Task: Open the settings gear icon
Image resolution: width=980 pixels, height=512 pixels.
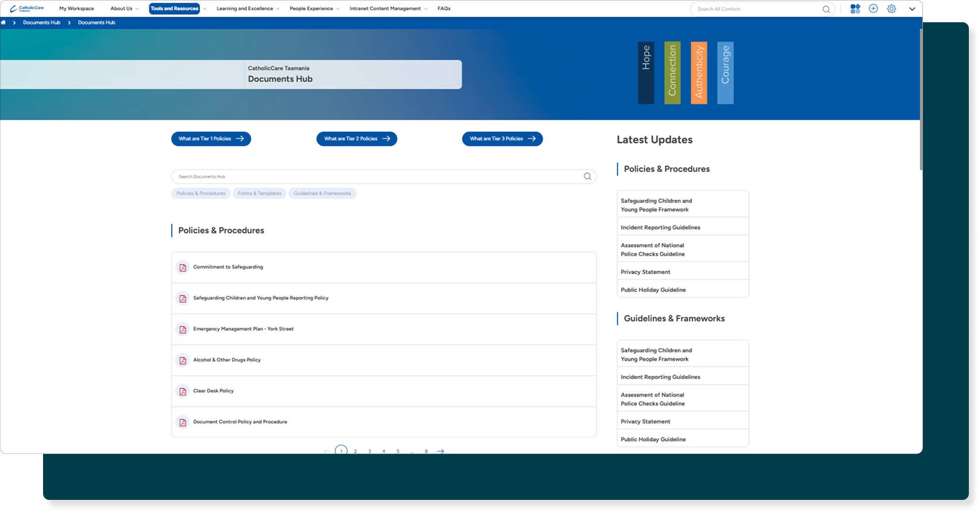Action: click(891, 9)
